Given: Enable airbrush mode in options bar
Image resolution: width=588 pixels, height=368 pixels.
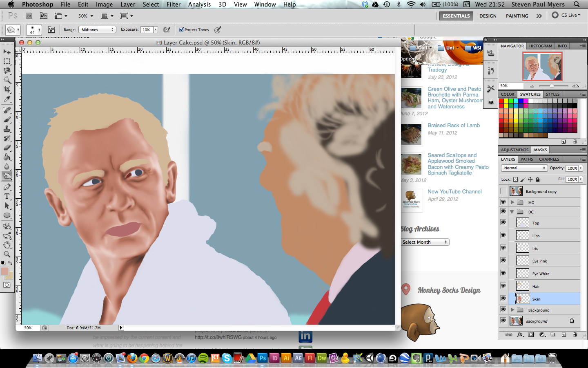Looking at the screenshot, I should pyautogui.click(x=167, y=29).
